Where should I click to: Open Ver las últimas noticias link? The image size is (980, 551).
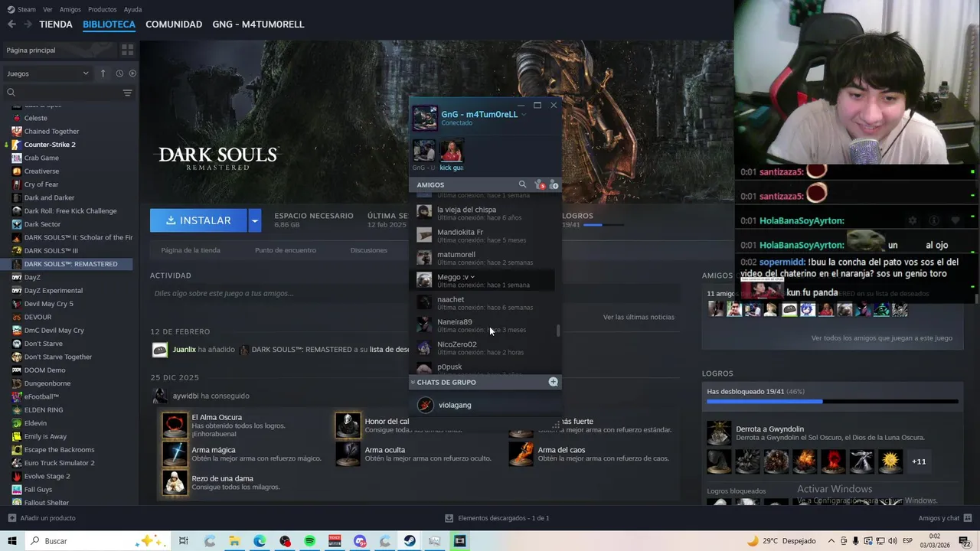[x=639, y=317]
